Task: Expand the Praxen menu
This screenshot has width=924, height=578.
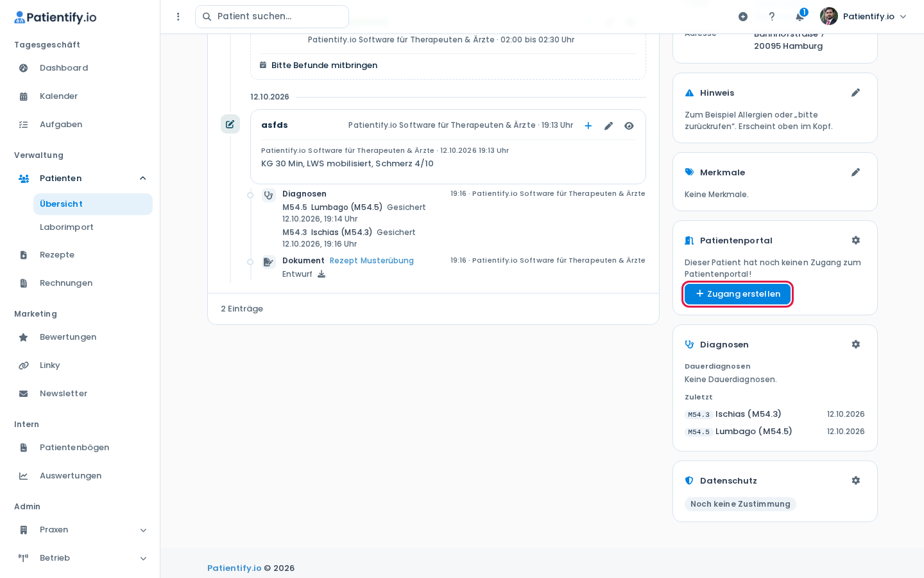Action: (80, 530)
